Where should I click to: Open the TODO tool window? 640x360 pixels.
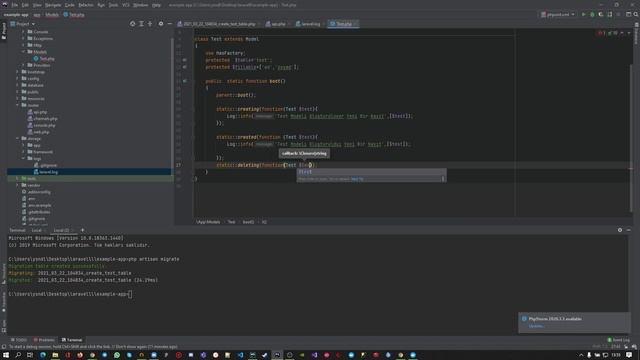(x=19, y=340)
